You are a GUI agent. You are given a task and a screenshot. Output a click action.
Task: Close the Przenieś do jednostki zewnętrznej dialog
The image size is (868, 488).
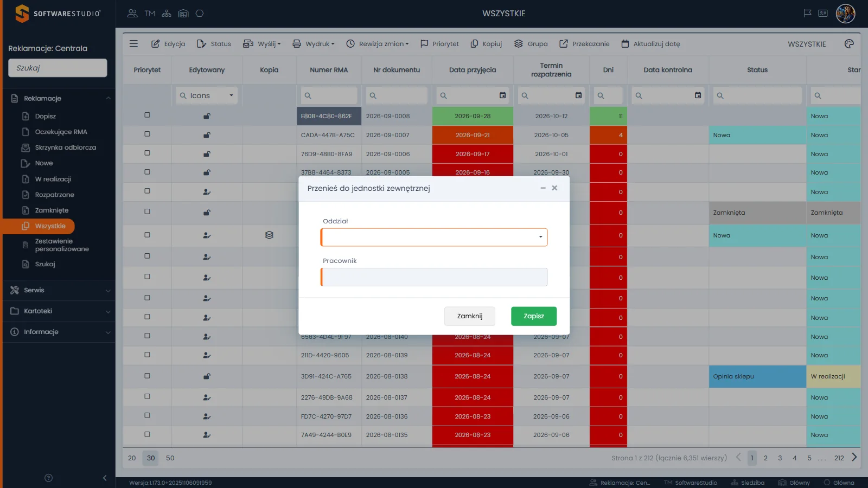tap(554, 188)
